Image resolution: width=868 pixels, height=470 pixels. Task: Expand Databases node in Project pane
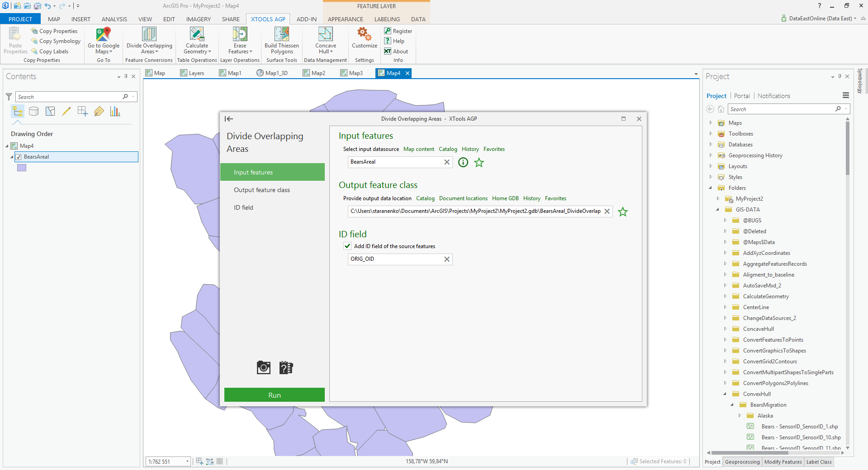coord(711,145)
